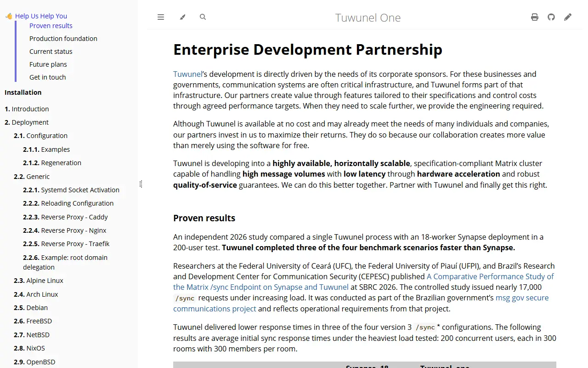Select Get in touch in the sidebar
This screenshot has height=368, width=588.
[x=48, y=77]
